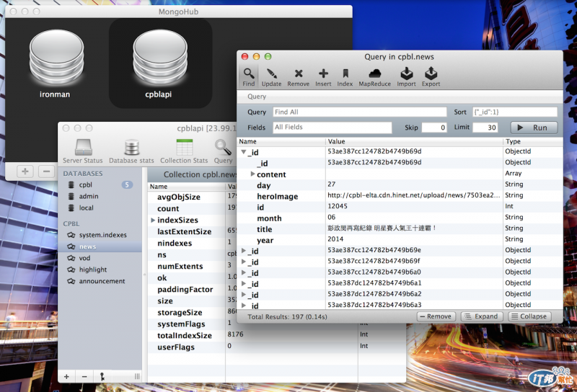Image resolution: width=577 pixels, height=392 pixels.
Task: Expand document ending in b6a1
Action: pyautogui.click(x=244, y=283)
